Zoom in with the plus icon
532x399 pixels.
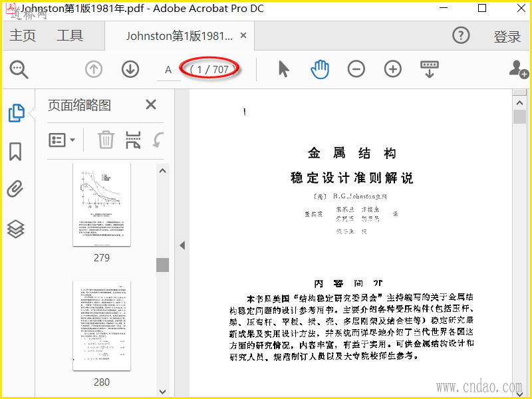pyautogui.click(x=393, y=69)
